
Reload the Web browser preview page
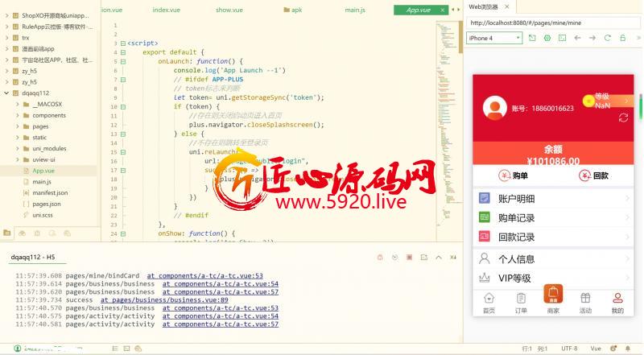click(608, 38)
